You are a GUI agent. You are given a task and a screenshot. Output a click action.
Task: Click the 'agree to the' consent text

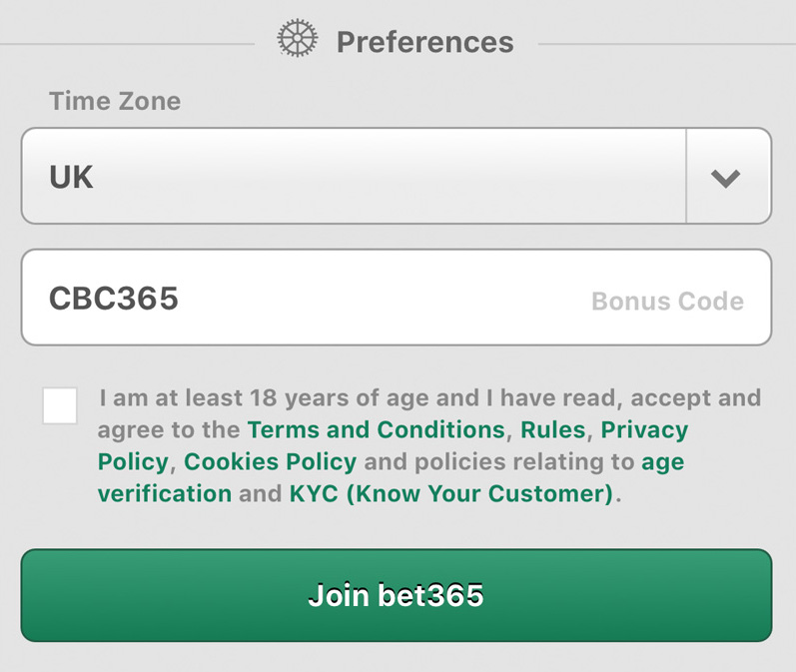(170, 430)
